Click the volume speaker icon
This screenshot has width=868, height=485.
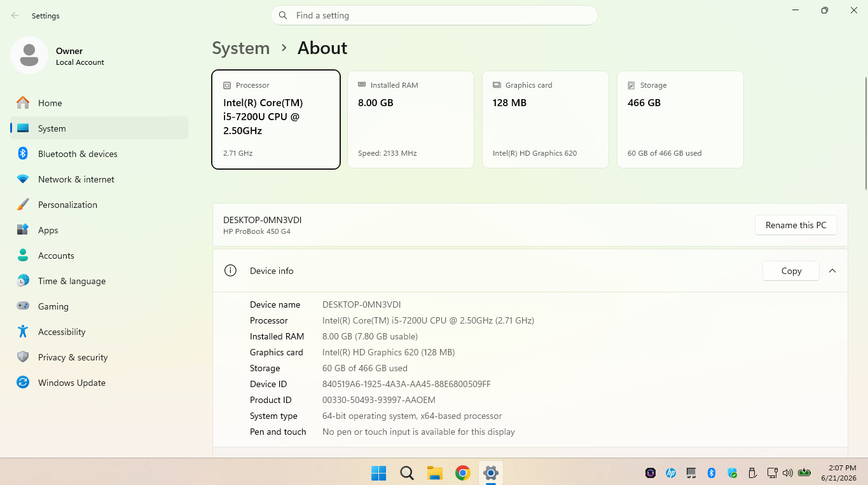tap(788, 473)
